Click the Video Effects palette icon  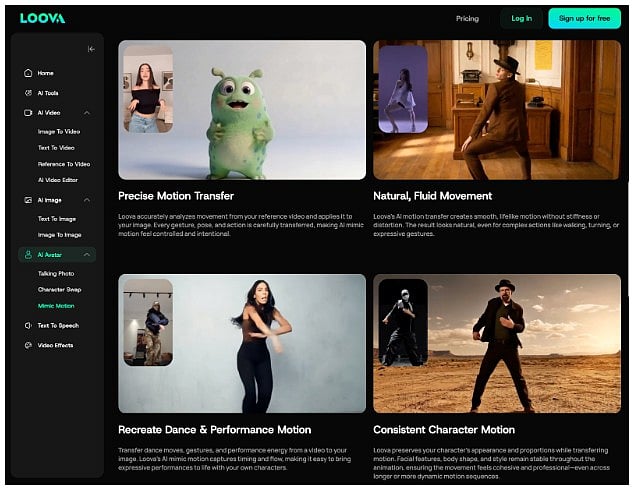click(x=28, y=345)
